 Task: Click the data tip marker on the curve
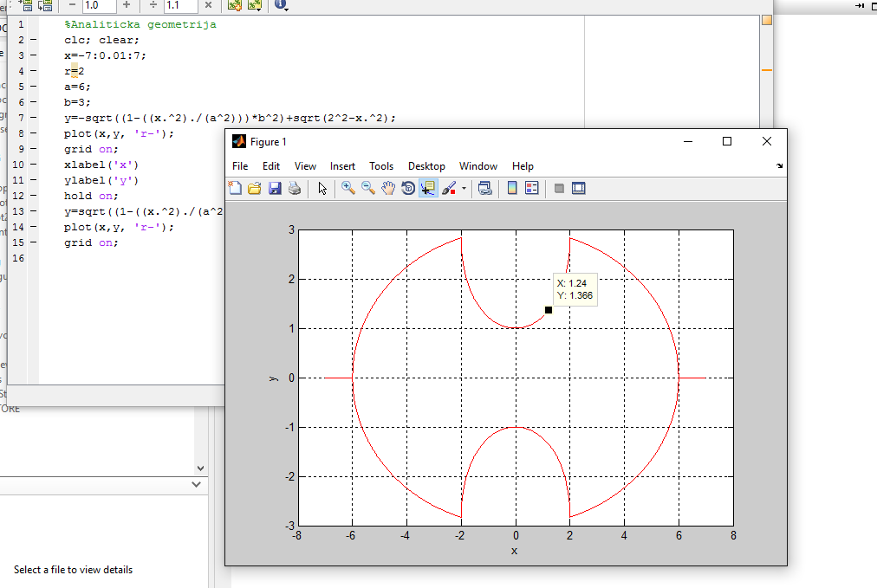pyautogui.click(x=549, y=310)
